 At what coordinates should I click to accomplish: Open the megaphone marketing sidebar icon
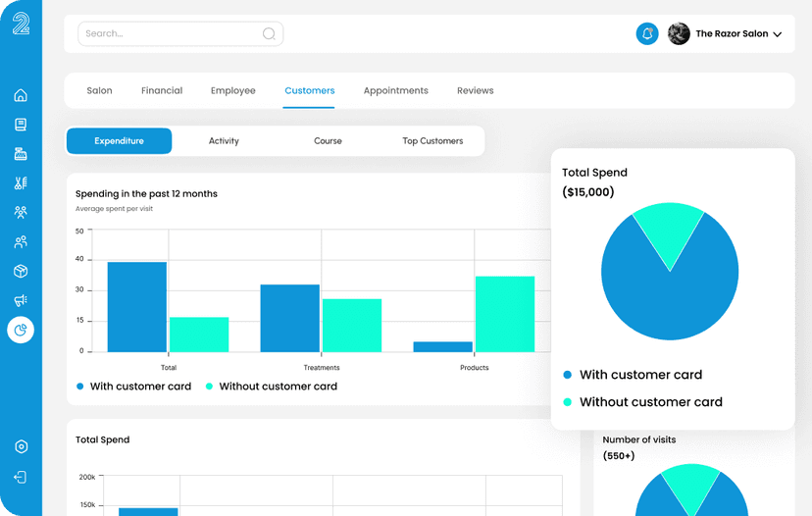pyautogui.click(x=21, y=300)
